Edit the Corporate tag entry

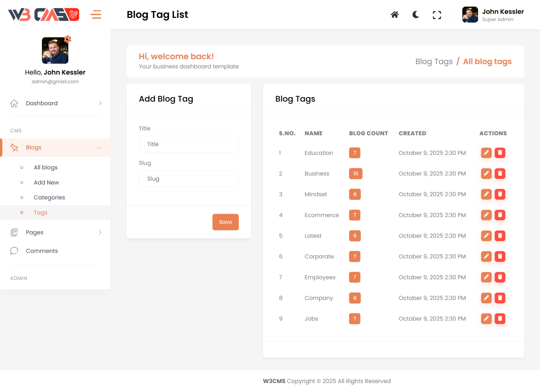[486, 256]
